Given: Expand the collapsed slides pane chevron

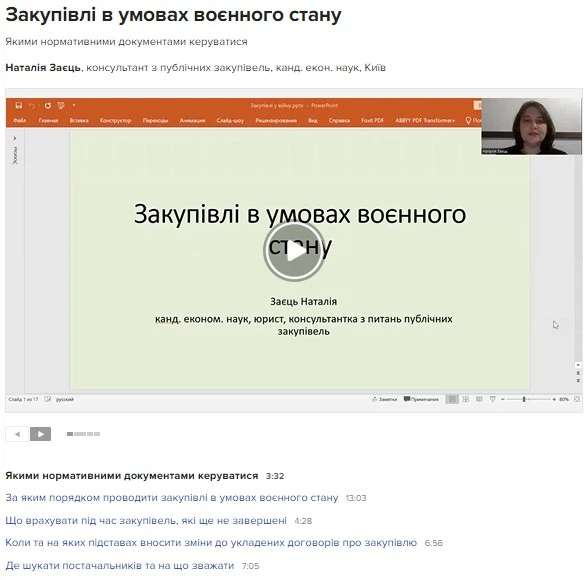Looking at the screenshot, I should (15, 138).
